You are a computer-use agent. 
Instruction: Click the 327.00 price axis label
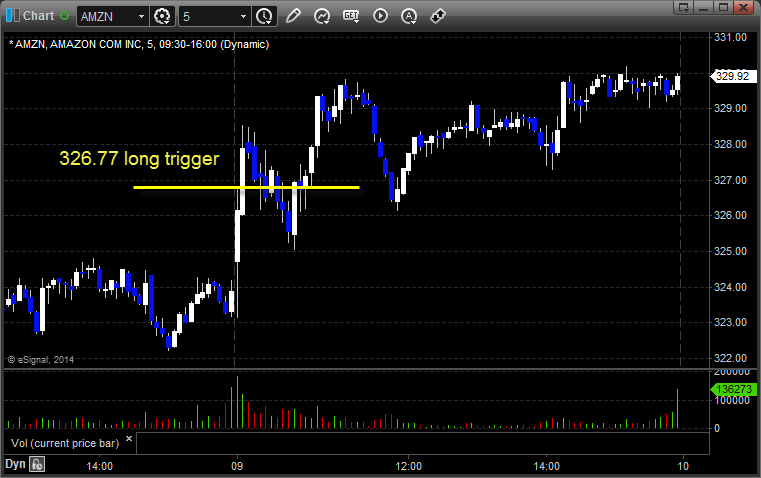[730, 180]
